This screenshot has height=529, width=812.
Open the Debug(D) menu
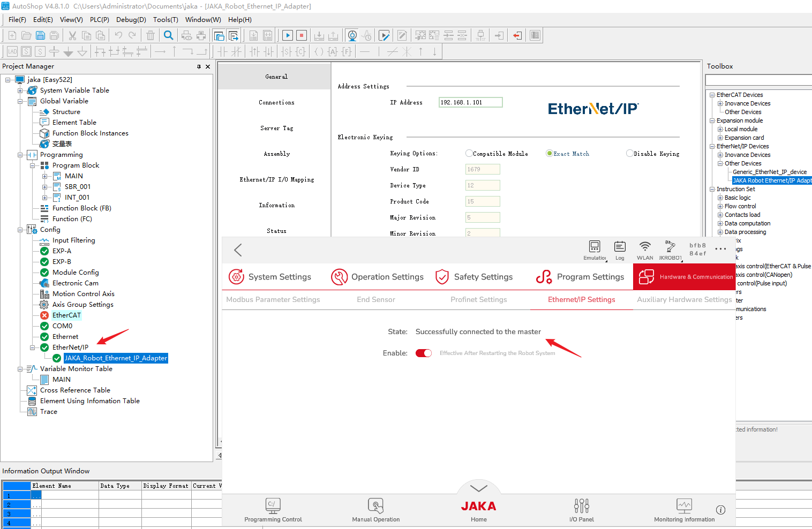tap(131, 20)
